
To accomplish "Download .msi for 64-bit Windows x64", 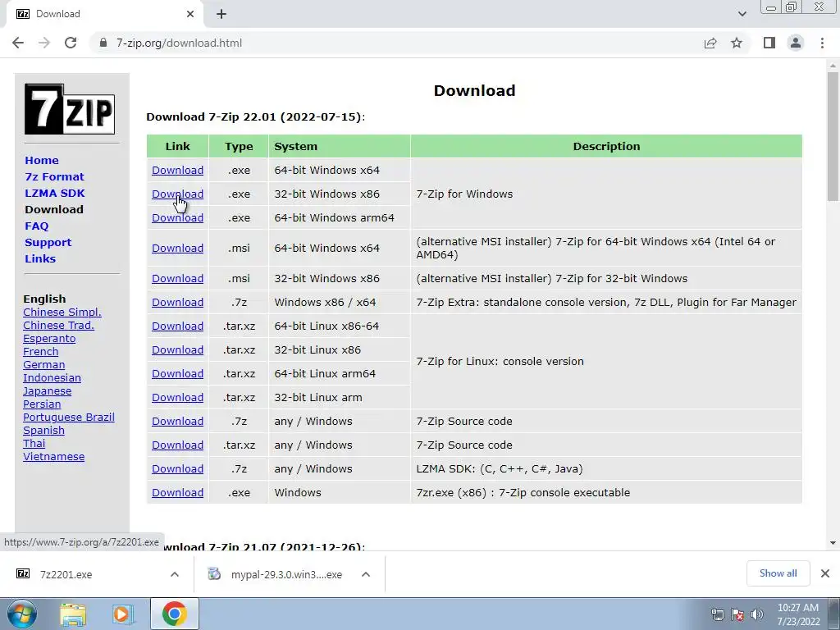I will pyautogui.click(x=177, y=248).
